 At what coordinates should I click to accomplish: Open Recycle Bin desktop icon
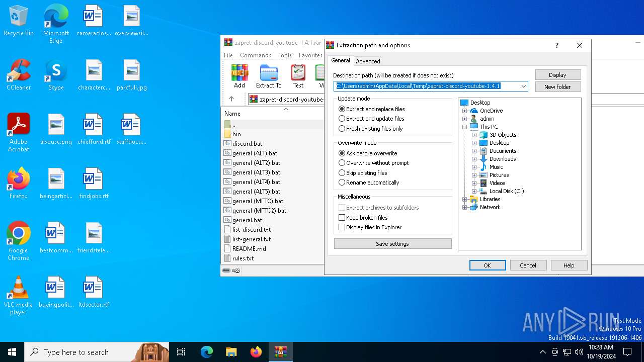tap(19, 21)
